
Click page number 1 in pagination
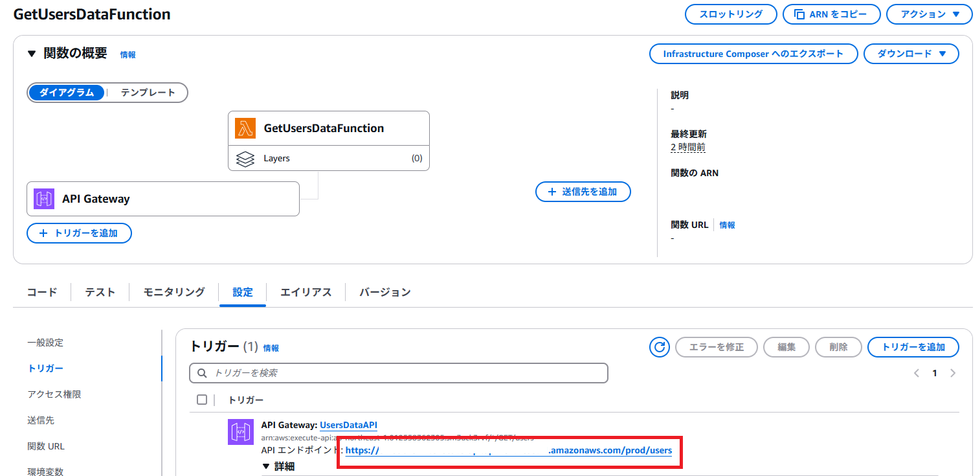coord(935,373)
